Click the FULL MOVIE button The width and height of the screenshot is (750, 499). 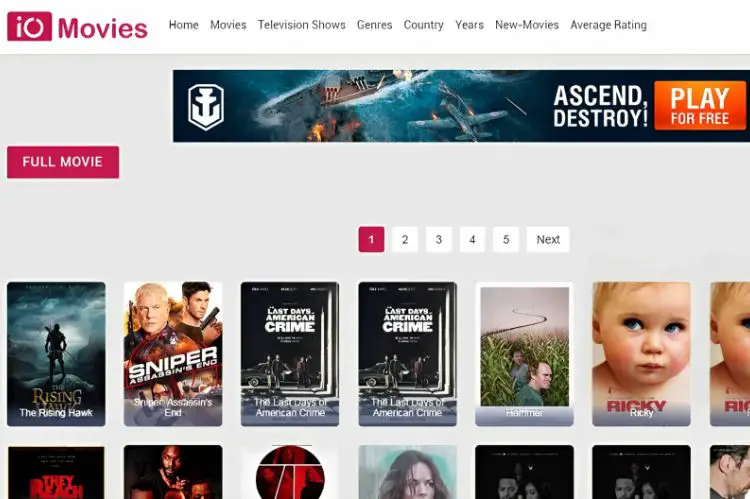tap(63, 162)
